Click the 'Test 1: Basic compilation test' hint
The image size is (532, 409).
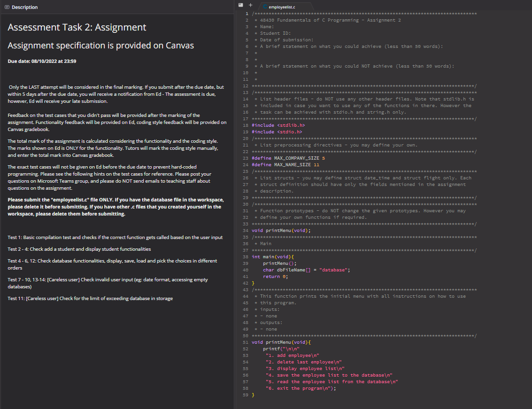coord(116,237)
